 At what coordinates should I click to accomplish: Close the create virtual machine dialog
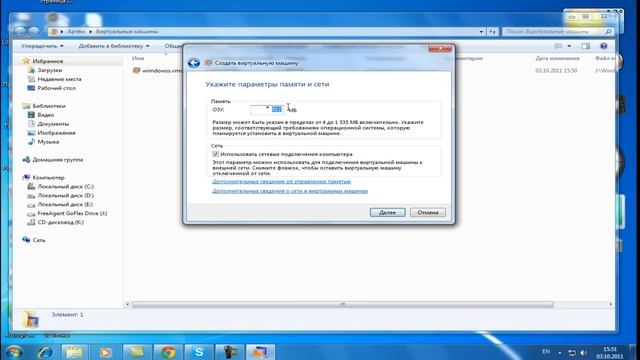coord(440,49)
